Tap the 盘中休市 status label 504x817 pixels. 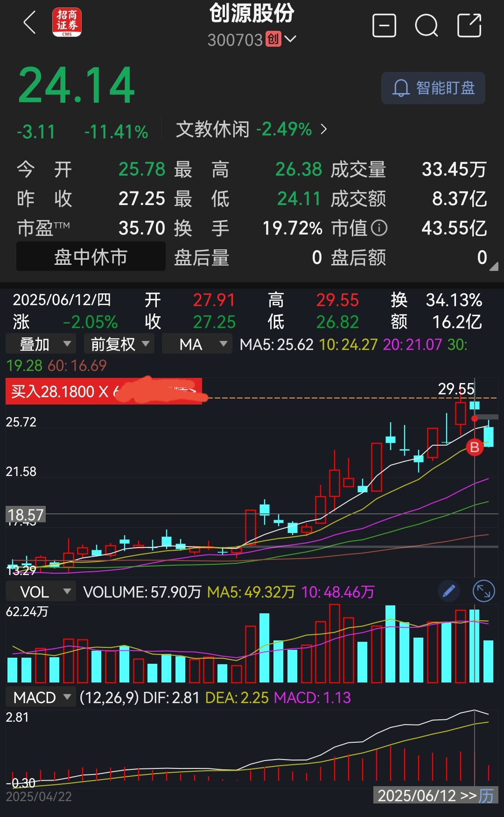coord(91,257)
